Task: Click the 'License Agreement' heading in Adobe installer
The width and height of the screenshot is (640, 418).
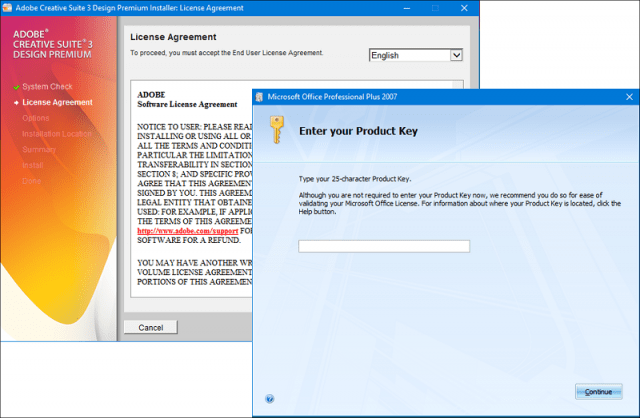Action: [x=173, y=37]
